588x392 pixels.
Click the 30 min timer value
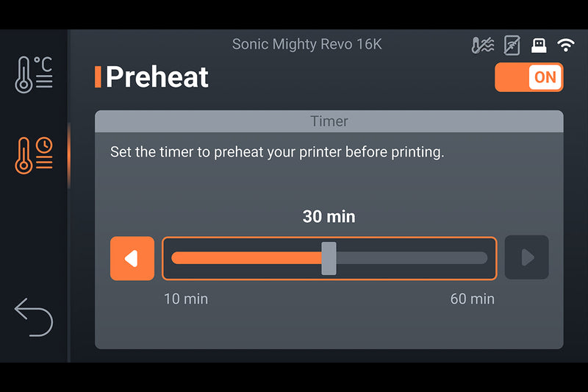point(329,216)
